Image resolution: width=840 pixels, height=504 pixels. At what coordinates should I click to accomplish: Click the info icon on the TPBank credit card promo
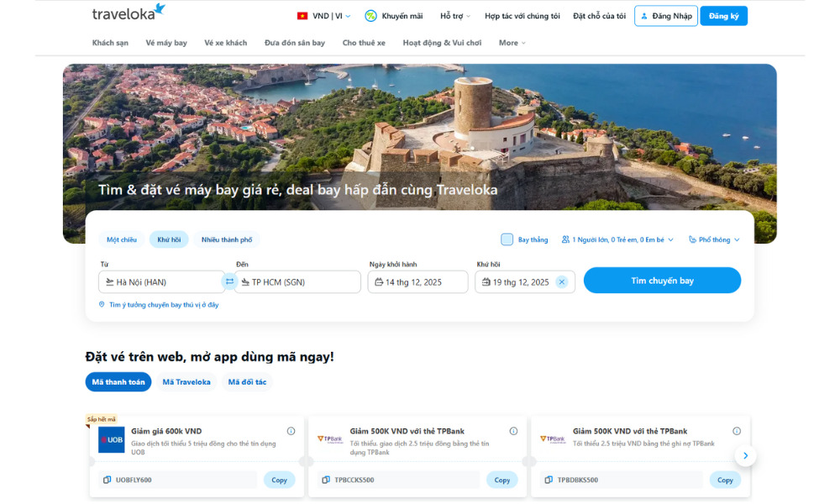tap(514, 430)
